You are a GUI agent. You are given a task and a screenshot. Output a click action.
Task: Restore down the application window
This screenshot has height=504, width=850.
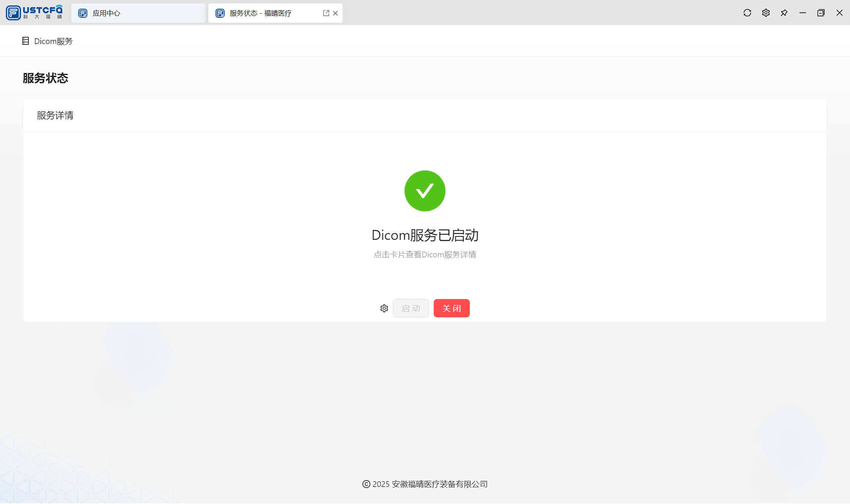(x=821, y=13)
